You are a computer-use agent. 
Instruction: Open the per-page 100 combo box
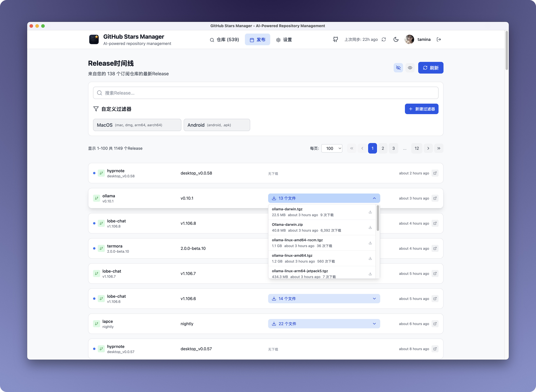click(332, 148)
